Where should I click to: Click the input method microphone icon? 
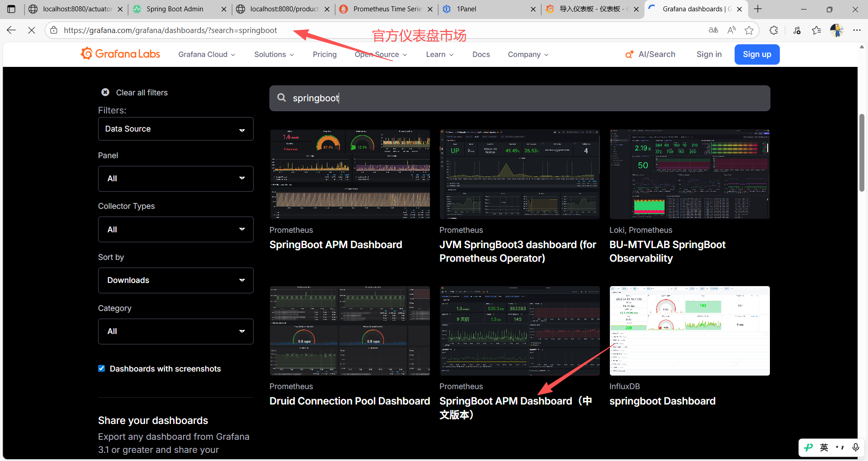(x=856, y=447)
